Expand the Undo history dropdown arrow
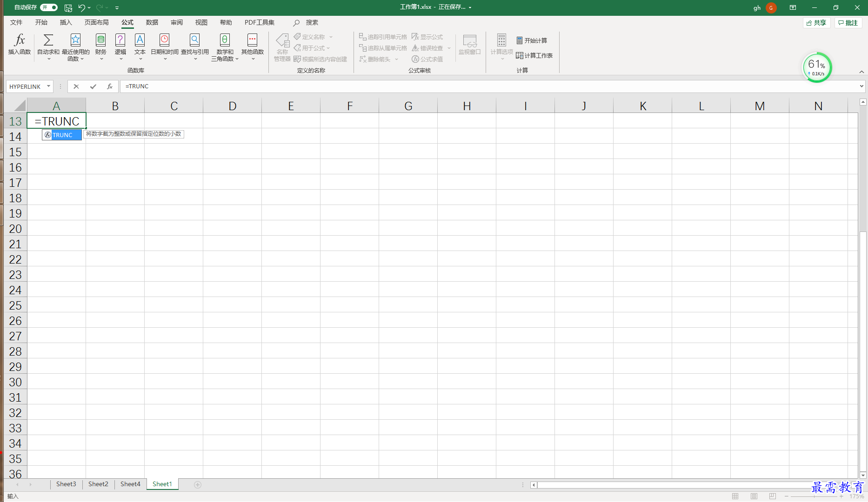Screen dimensions: 868x502 click(x=89, y=7)
